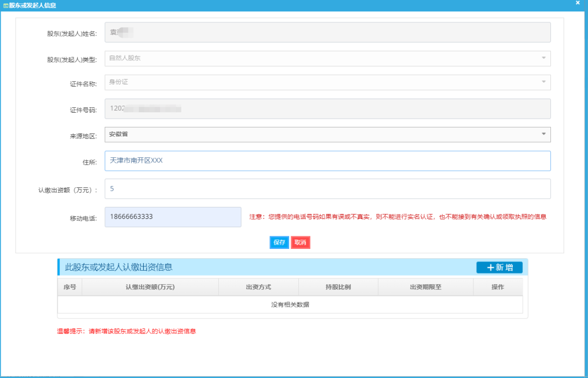
Task: Click the red 注意 phone number warning text
Action: click(398, 217)
